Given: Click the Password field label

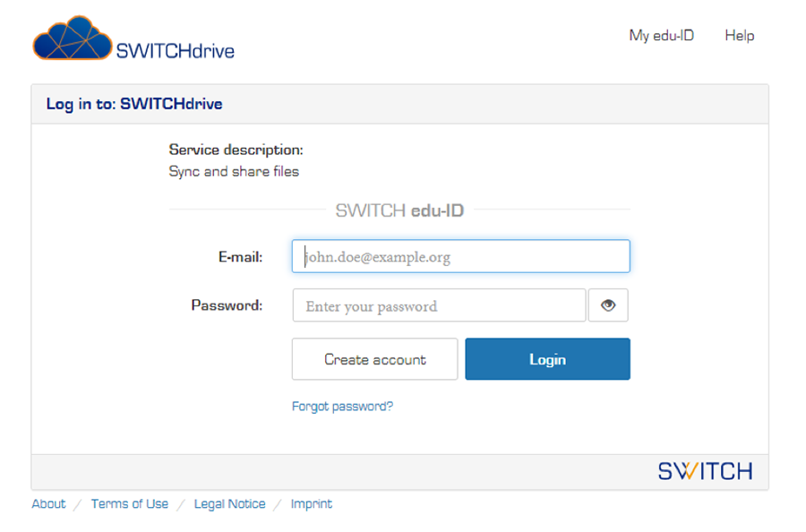Looking at the screenshot, I should coord(227,305).
